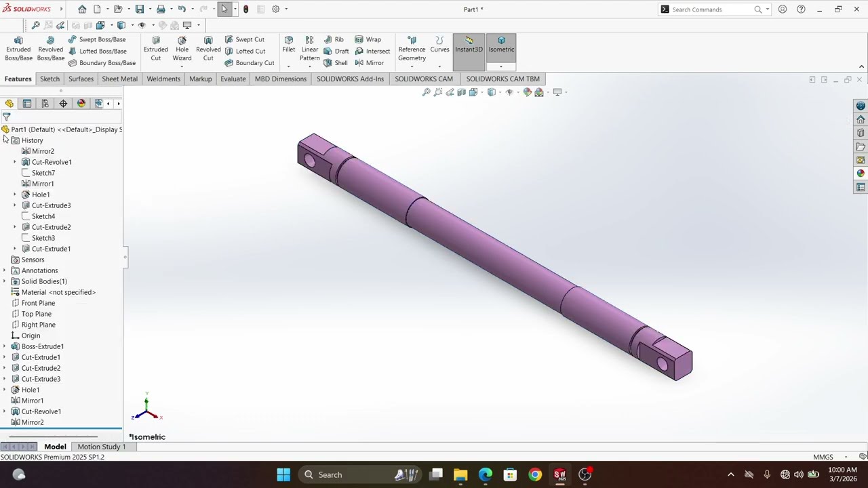Undo the last action
The height and width of the screenshot is (488, 868).
pyautogui.click(x=182, y=9)
